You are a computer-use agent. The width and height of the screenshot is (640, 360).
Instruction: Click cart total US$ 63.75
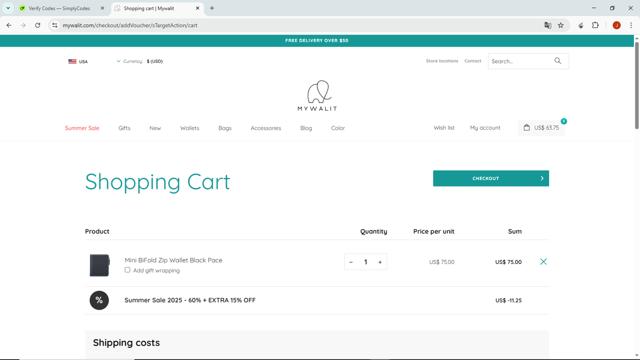coord(547,128)
